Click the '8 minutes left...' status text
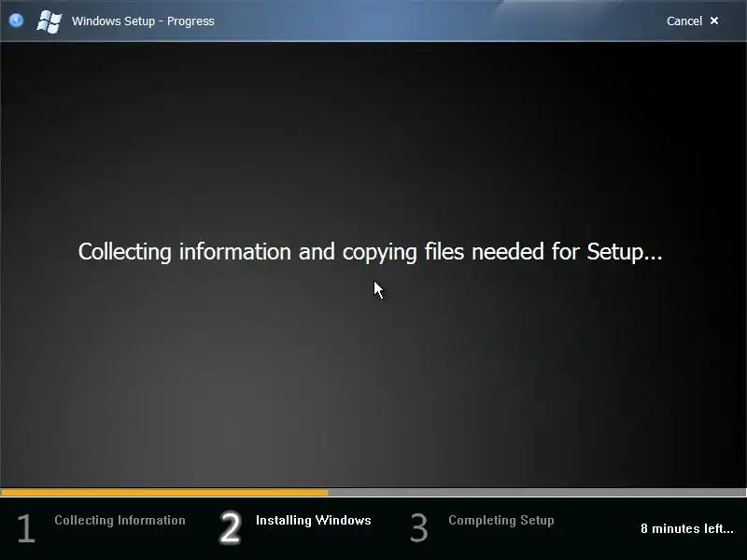Screen dimensions: 747x560 (687, 528)
